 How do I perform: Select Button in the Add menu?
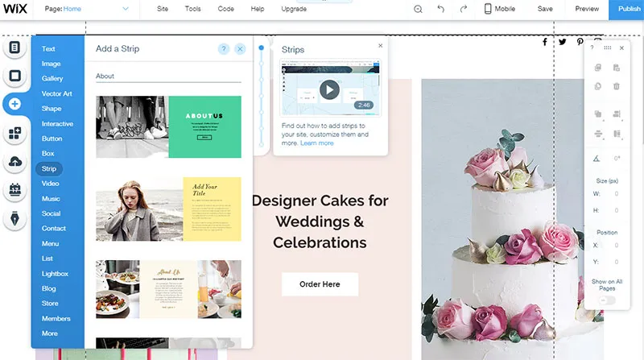point(52,139)
